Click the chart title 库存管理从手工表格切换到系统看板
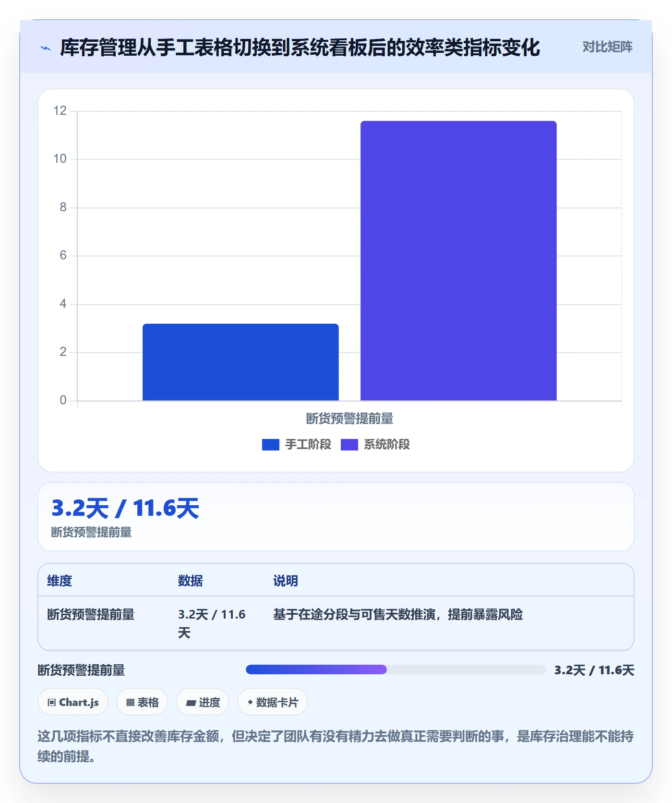The image size is (672, 803). (x=300, y=48)
